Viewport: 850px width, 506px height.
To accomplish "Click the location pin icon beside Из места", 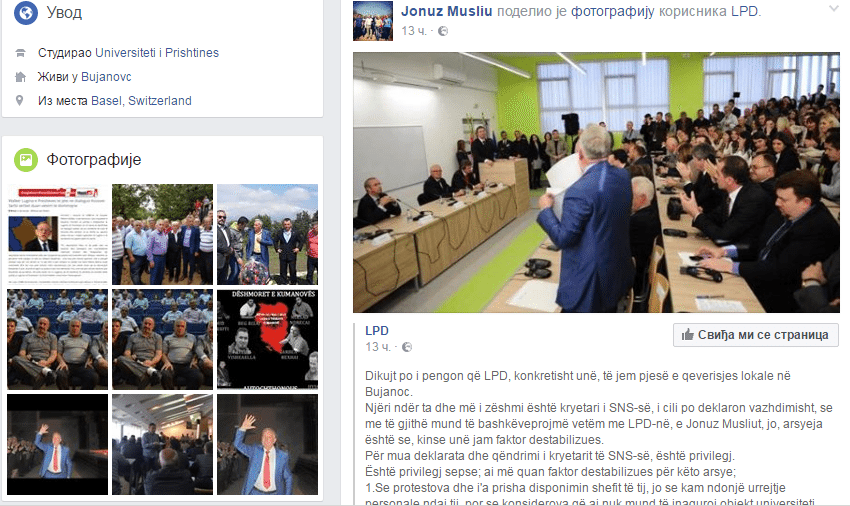I will click(x=20, y=100).
